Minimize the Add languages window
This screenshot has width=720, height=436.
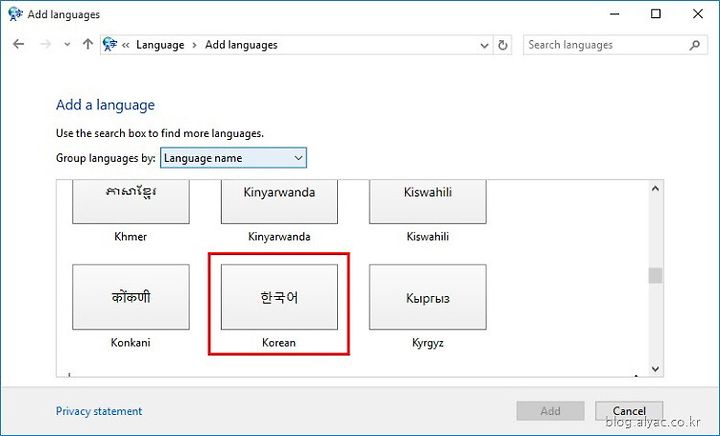(614, 14)
